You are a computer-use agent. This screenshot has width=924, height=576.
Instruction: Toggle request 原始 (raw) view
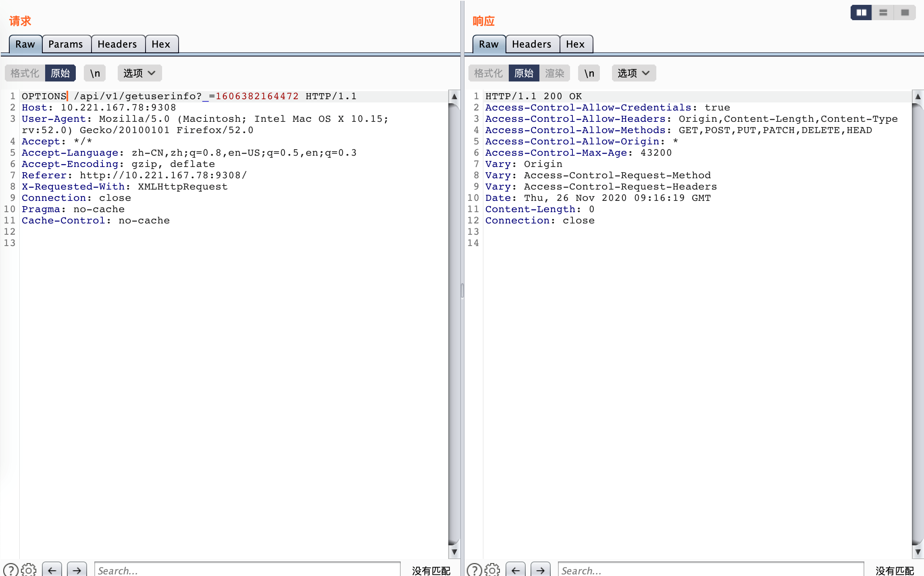tap(60, 73)
